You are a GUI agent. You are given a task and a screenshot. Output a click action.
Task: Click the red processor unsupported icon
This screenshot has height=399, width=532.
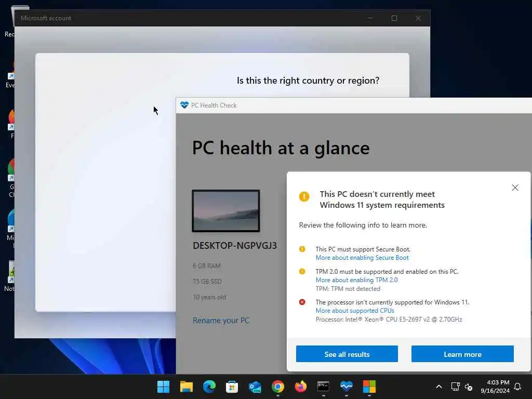pyautogui.click(x=302, y=302)
